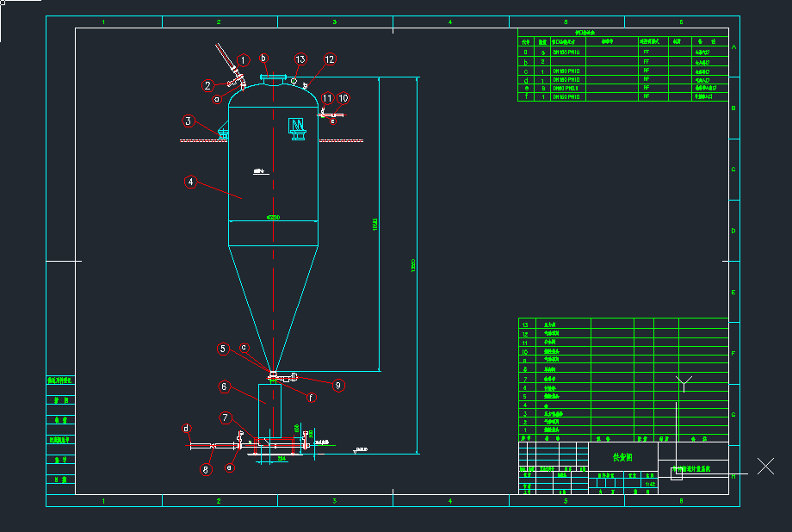Click part balloon number 9
Viewport: 792px width, 532px height.
coord(339,386)
